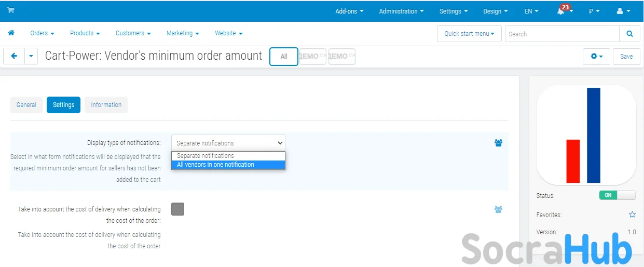Open the Add-ons dropdown menu
The height and width of the screenshot is (267, 644).
click(349, 11)
